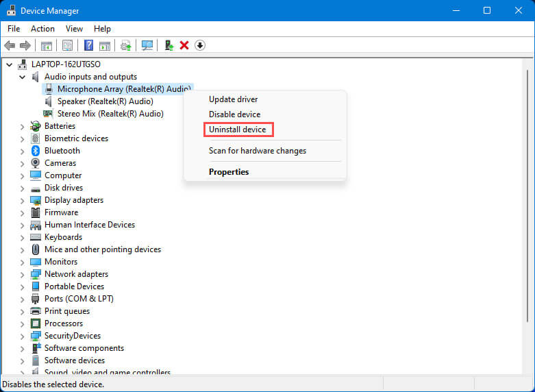Expand the Human Interface Devices chevron
The height and width of the screenshot is (392, 535).
[x=22, y=225]
